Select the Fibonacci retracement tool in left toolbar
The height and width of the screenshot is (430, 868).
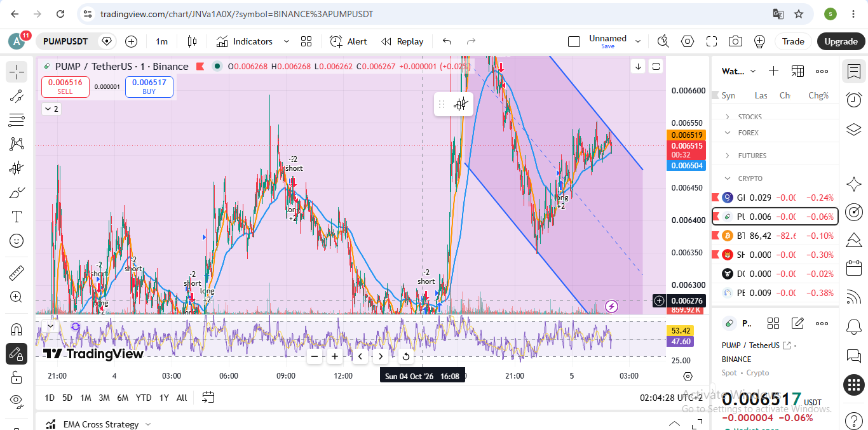coord(17,120)
